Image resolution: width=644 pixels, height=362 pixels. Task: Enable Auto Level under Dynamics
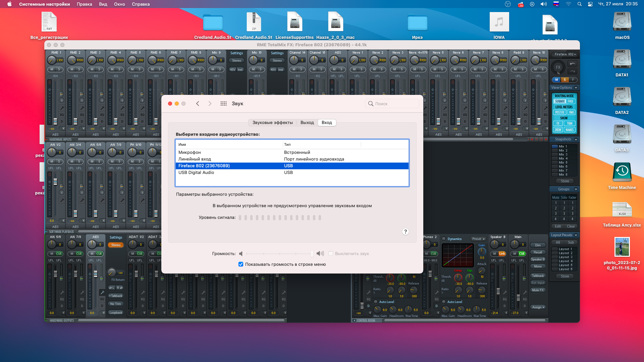tap(444, 302)
